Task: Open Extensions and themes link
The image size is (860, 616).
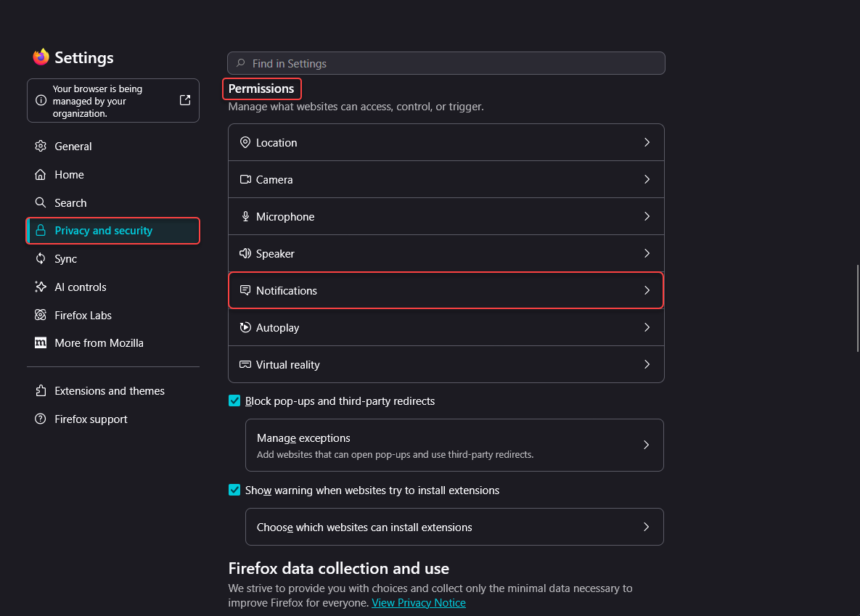Action: click(113, 390)
